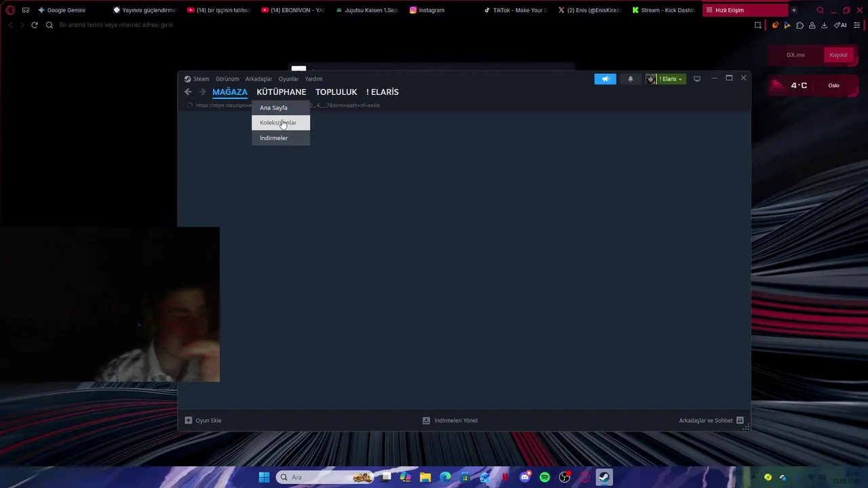The width and height of the screenshot is (868, 488).
Task: Open the Arkadaşlar menu
Action: coord(258,79)
